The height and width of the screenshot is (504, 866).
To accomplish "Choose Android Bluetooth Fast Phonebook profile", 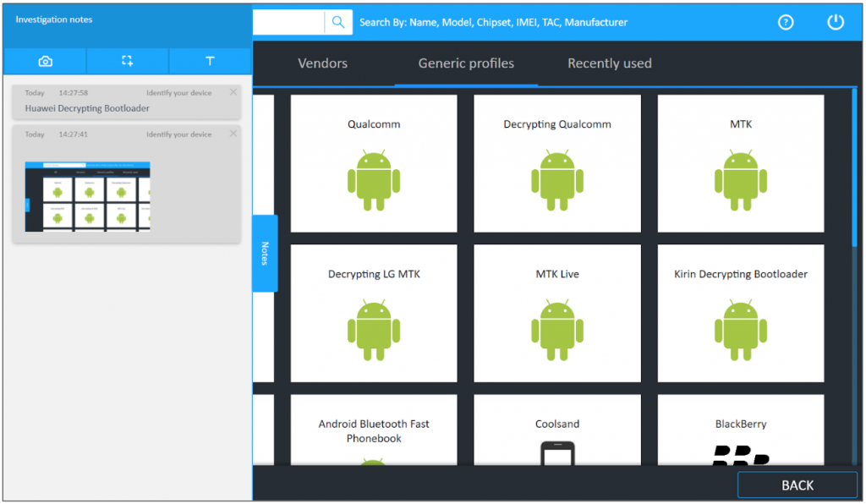I will (374, 430).
